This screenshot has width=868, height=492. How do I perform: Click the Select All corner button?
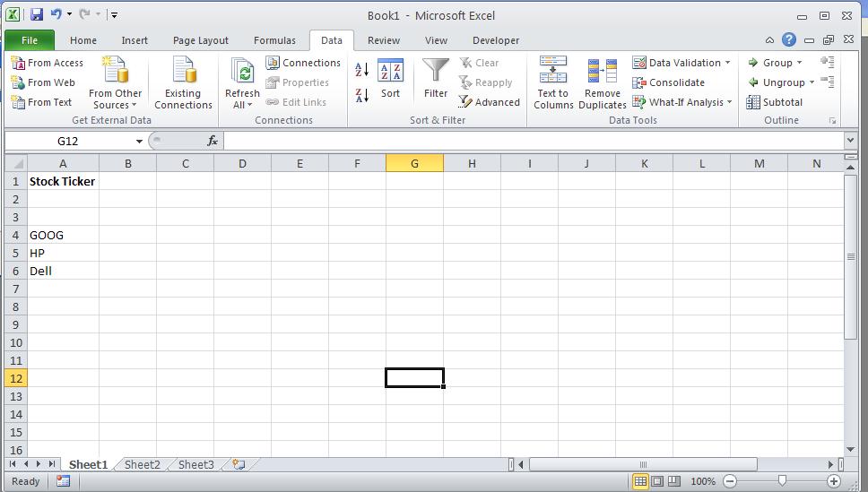[x=16, y=163]
